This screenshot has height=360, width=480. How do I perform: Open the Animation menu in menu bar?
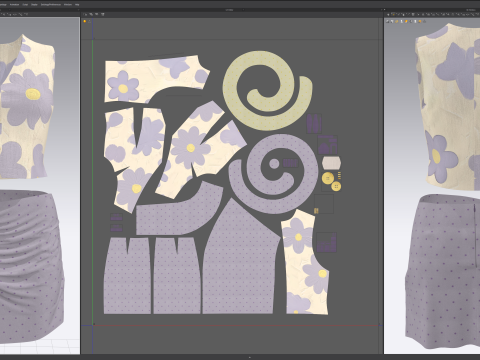14,4
